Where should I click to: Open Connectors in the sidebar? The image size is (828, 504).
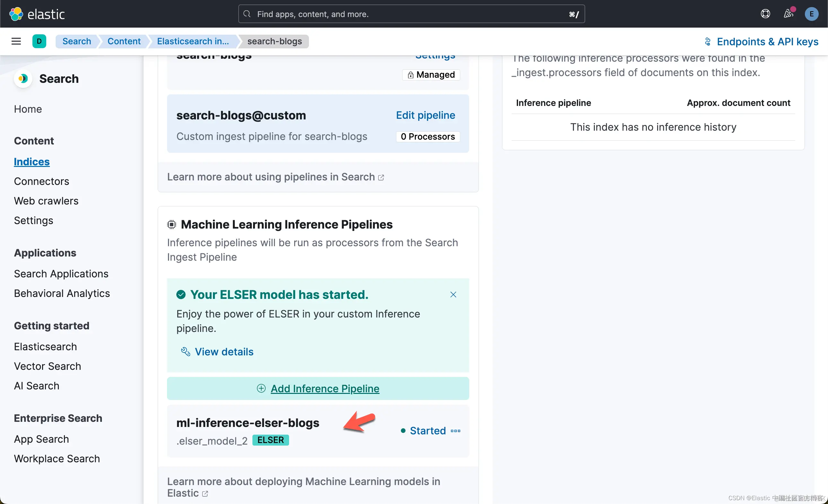point(41,181)
